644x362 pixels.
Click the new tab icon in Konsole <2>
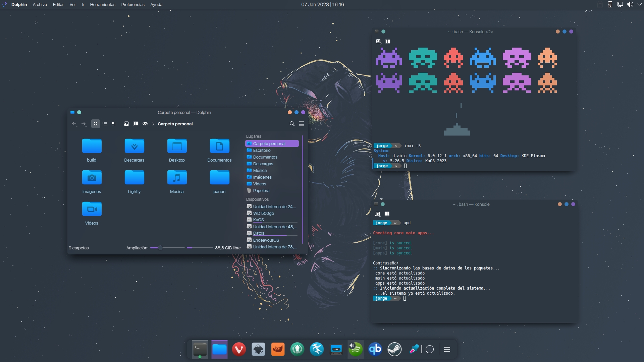click(378, 41)
